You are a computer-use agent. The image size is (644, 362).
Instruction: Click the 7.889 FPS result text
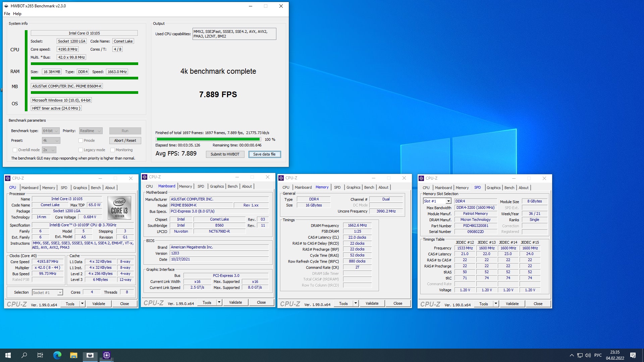click(218, 95)
